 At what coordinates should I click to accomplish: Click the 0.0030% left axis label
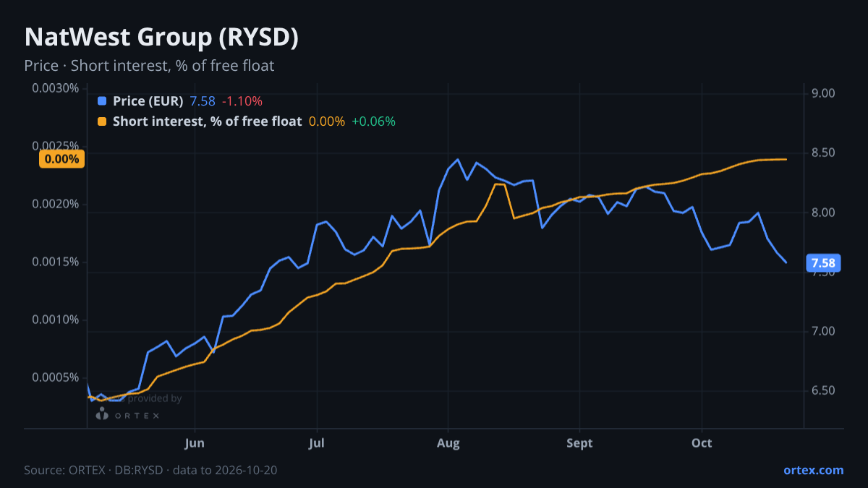tap(55, 88)
